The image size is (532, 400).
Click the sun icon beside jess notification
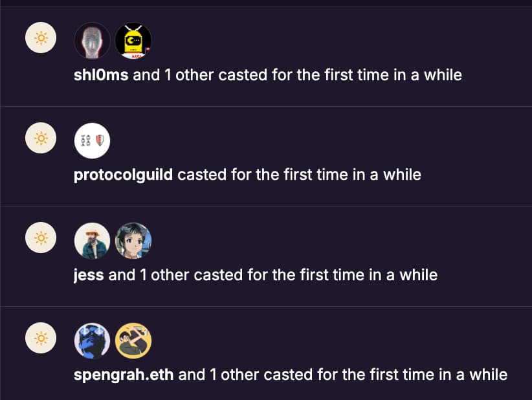pyautogui.click(x=40, y=239)
